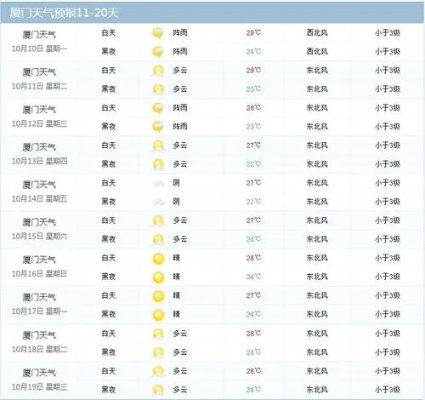425x400 pixels.
Task: Click the 阴 cloud icon for 10月14日 白天
Action: [158, 183]
